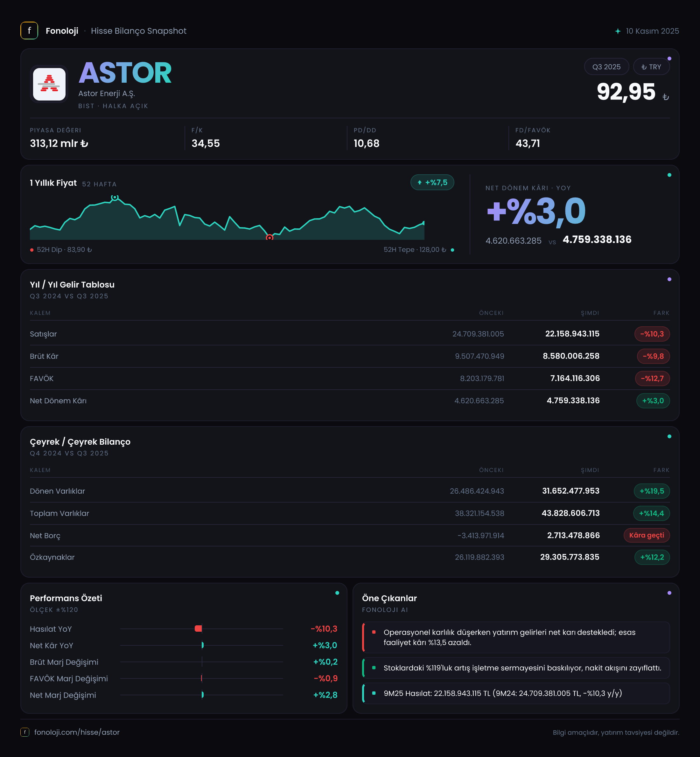Click the Özkaynaklar +%12,2 badge
Image resolution: width=700 pixels, height=757 pixels.
[652, 558]
